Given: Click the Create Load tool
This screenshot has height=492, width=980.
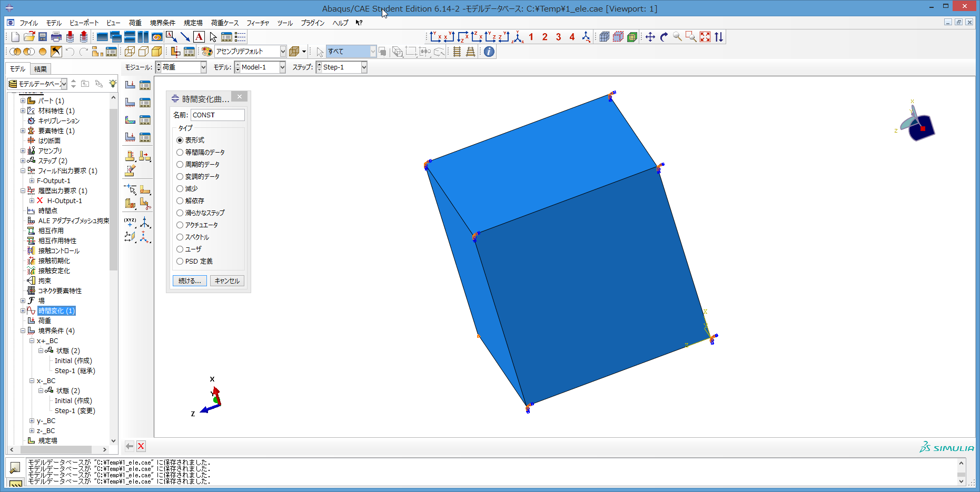Looking at the screenshot, I should (x=130, y=85).
